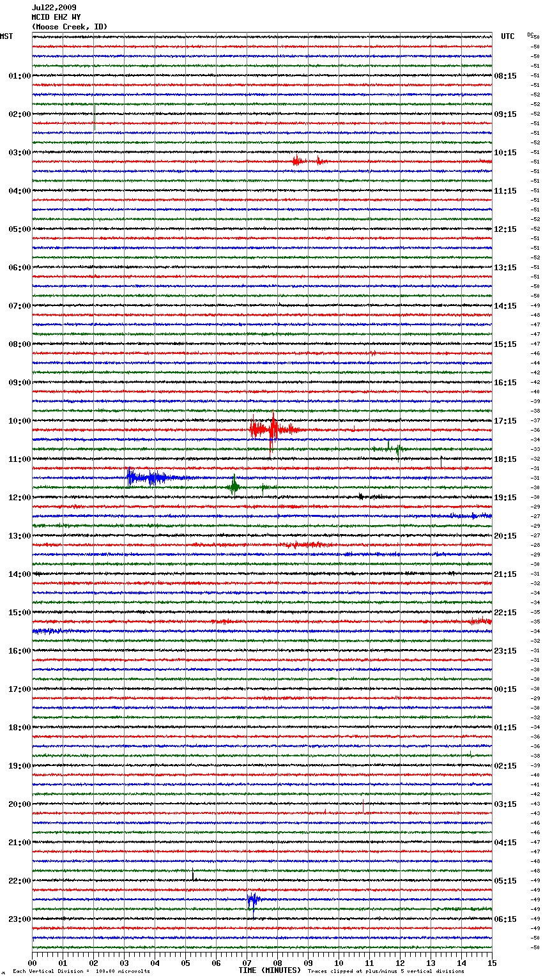Click the Traces clipped footer note

click(x=386, y=972)
